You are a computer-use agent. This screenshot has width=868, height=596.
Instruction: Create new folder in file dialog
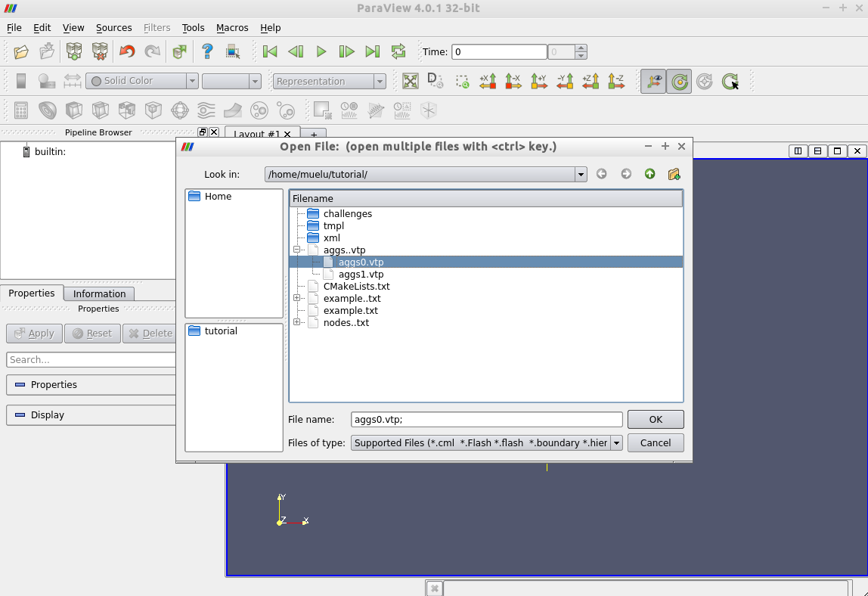[x=674, y=174]
